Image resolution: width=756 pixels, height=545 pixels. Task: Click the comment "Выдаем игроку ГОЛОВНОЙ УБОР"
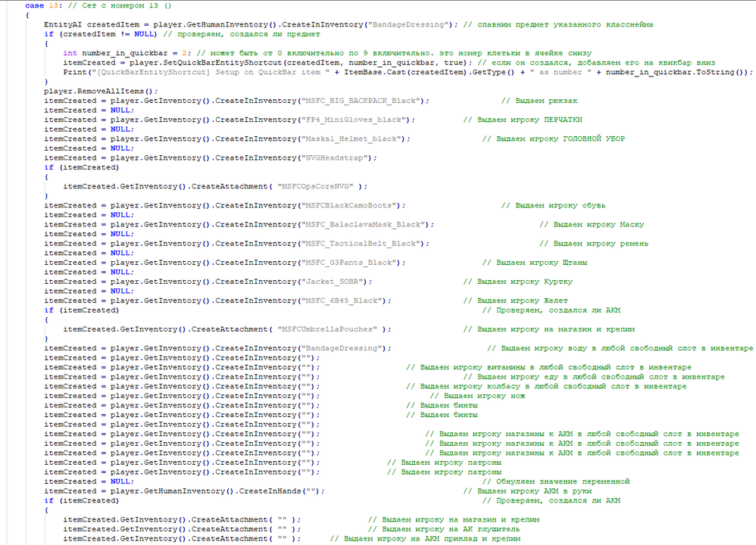point(554,139)
